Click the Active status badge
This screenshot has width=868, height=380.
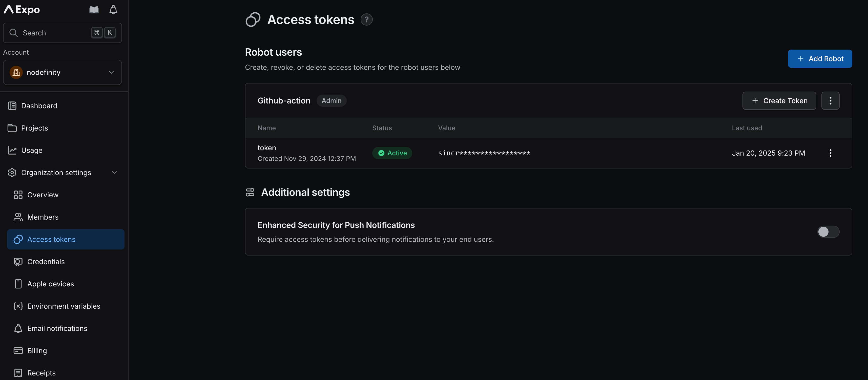pyautogui.click(x=392, y=153)
